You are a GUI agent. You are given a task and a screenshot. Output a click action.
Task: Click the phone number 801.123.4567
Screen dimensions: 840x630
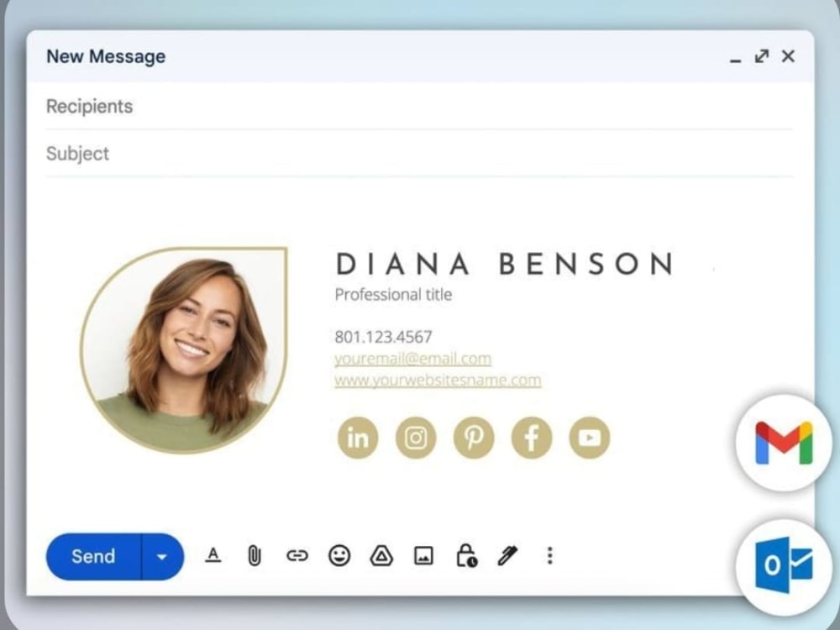[383, 337]
